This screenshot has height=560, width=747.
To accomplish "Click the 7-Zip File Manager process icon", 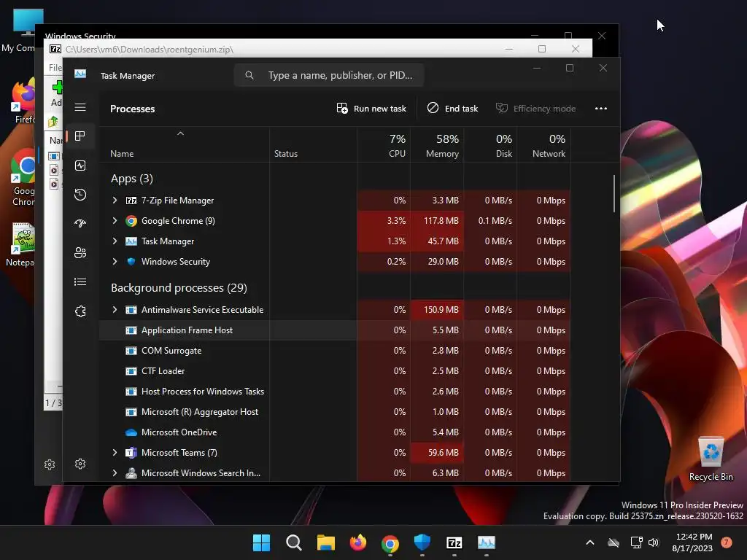I will 131,201.
